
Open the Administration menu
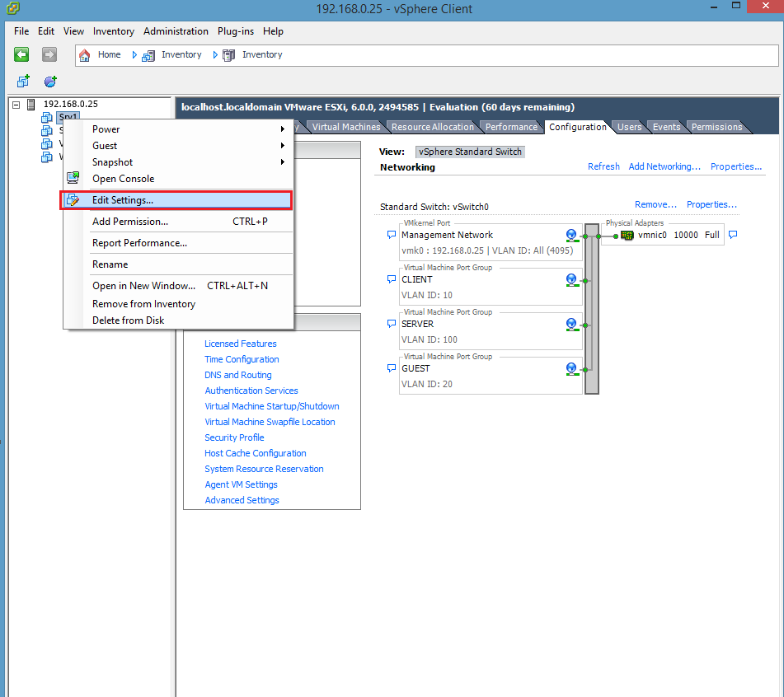point(176,31)
